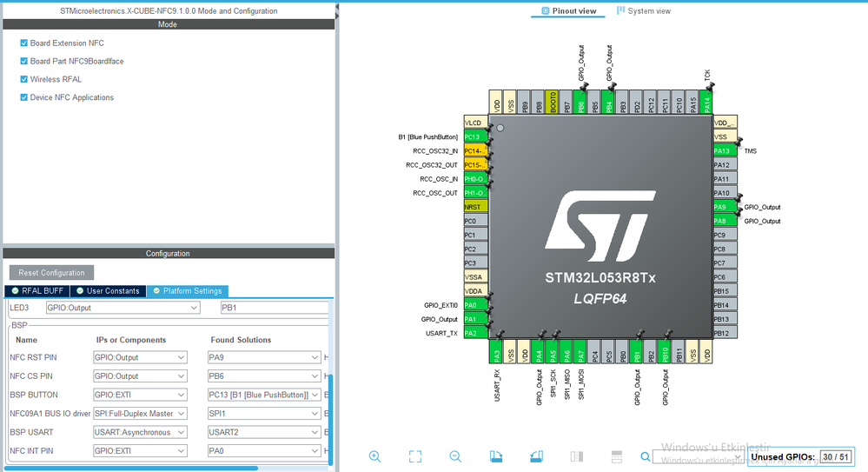Click the NFC09A1 BUS IO driver row label
The width and height of the screenshot is (868, 472).
coord(50,413)
